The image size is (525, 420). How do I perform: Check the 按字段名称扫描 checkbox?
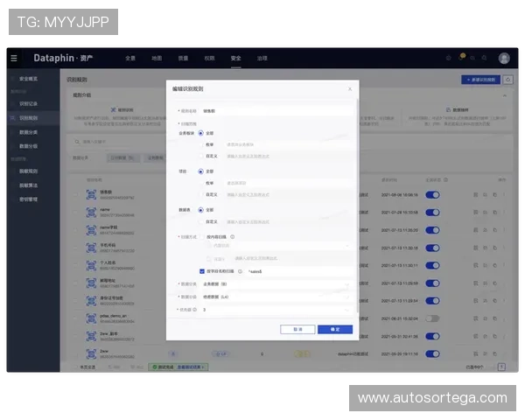pyautogui.click(x=202, y=271)
